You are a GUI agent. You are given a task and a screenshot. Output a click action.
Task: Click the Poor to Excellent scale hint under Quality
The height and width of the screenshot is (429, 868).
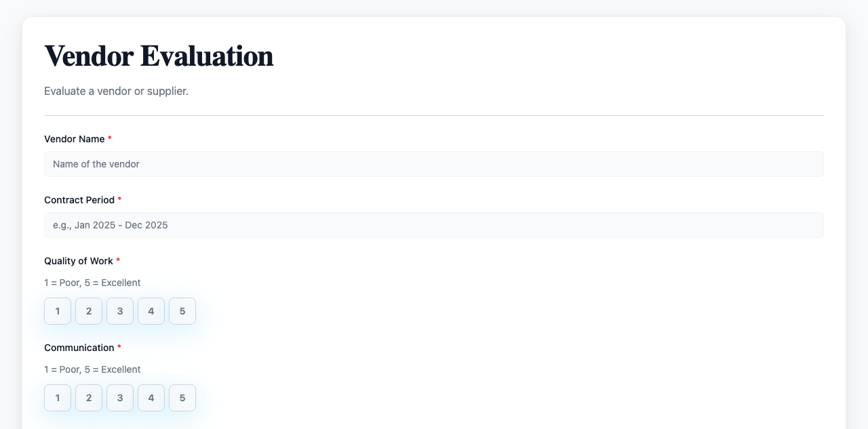click(92, 283)
